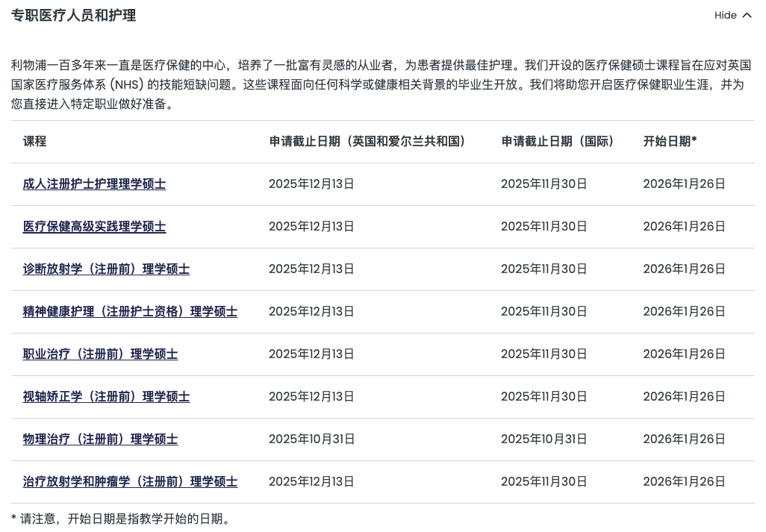This screenshot has width=766, height=532.
Task: Open the 诊断放射学（注册前）理学硕士 link
Action: tap(106, 269)
